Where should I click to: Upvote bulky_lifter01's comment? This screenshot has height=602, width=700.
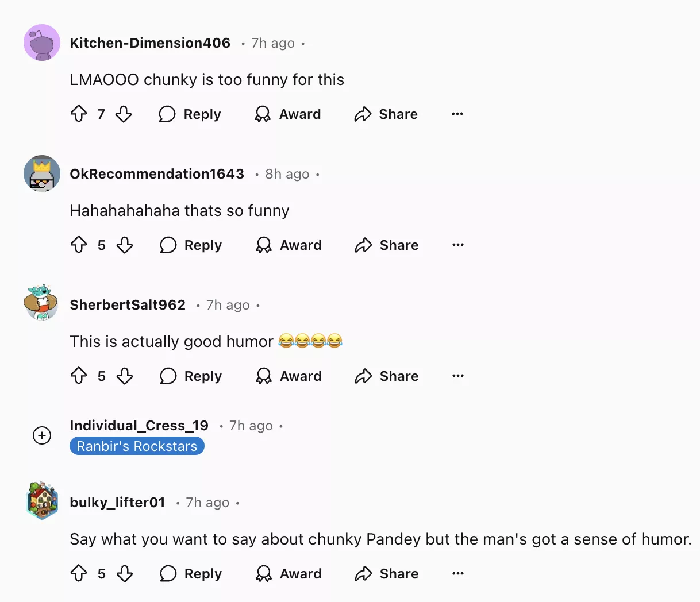79,574
